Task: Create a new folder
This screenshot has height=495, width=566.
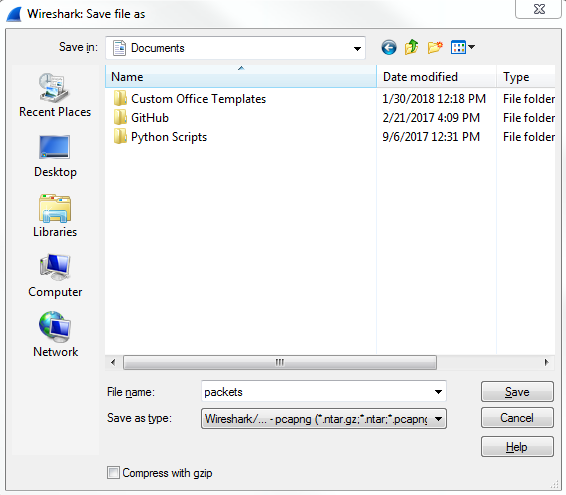Action: pyautogui.click(x=435, y=47)
